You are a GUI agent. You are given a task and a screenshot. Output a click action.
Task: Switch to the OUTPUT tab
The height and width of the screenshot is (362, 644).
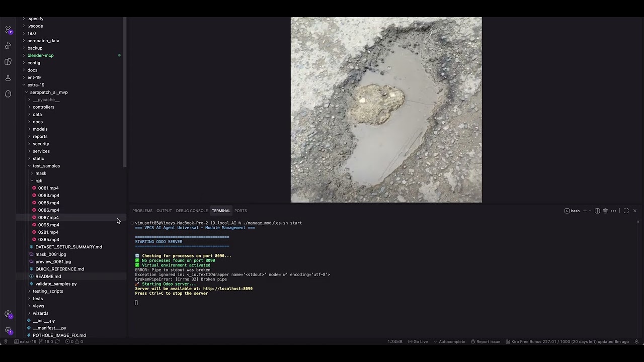(x=164, y=211)
